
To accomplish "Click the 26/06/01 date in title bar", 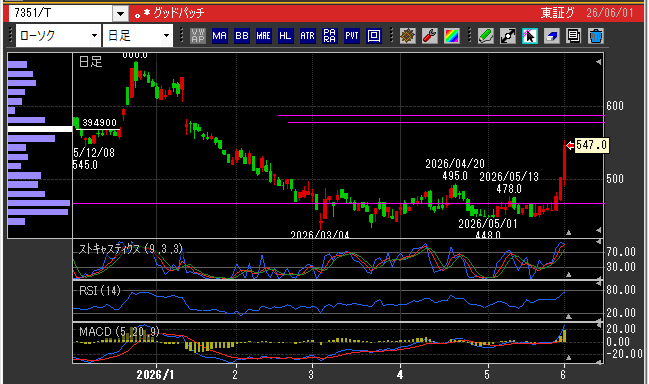I will [x=610, y=13].
